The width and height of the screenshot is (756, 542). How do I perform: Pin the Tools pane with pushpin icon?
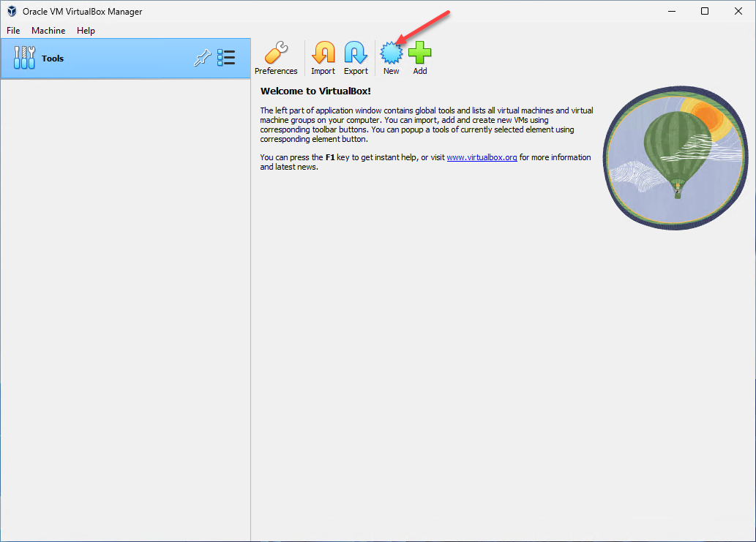tap(203, 58)
